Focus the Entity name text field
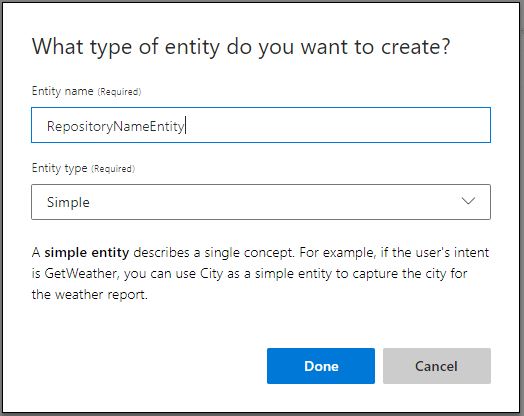The width and height of the screenshot is (524, 416). pos(261,125)
